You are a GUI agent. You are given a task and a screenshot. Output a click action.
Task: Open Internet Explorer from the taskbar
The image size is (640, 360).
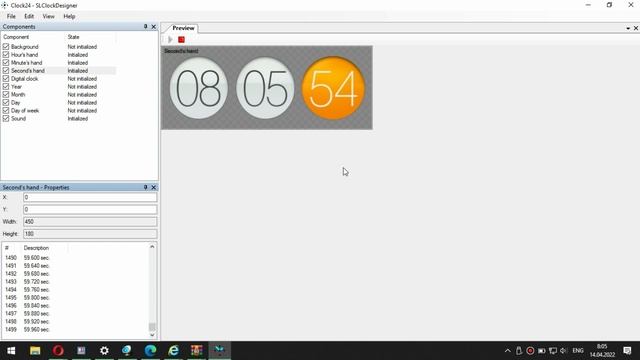[x=173, y=351]
